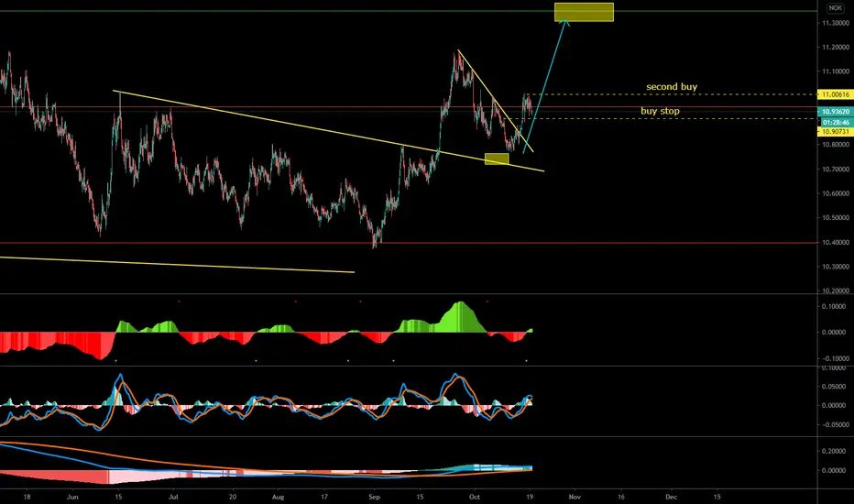Click the 11.00616 yellow price label
854x504 pixels.
click(836, 94)
